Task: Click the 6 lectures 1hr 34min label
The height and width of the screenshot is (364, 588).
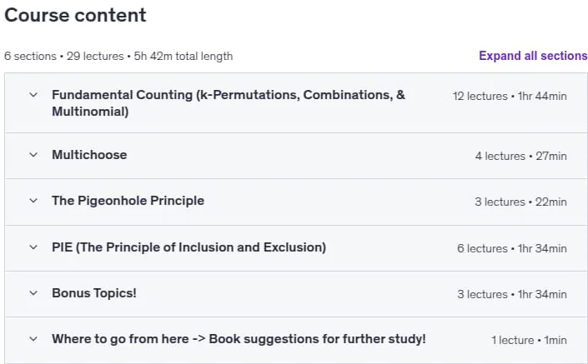Action: click(512, 248)
